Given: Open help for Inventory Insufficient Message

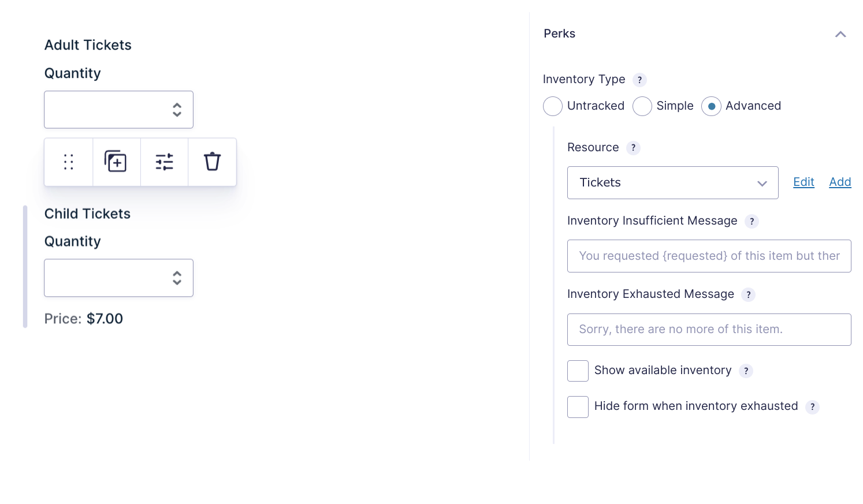Looking at the screenshot, I should coord(752,221).
